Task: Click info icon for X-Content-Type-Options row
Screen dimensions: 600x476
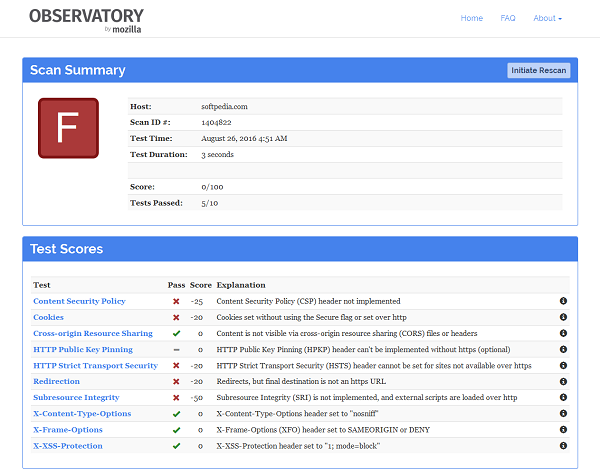Action: click(564, 413)
